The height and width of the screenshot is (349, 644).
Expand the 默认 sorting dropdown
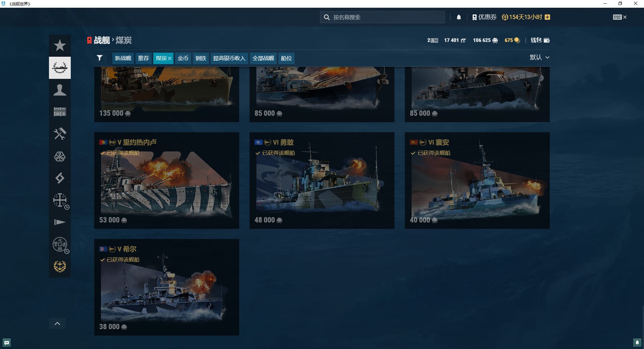539,57
